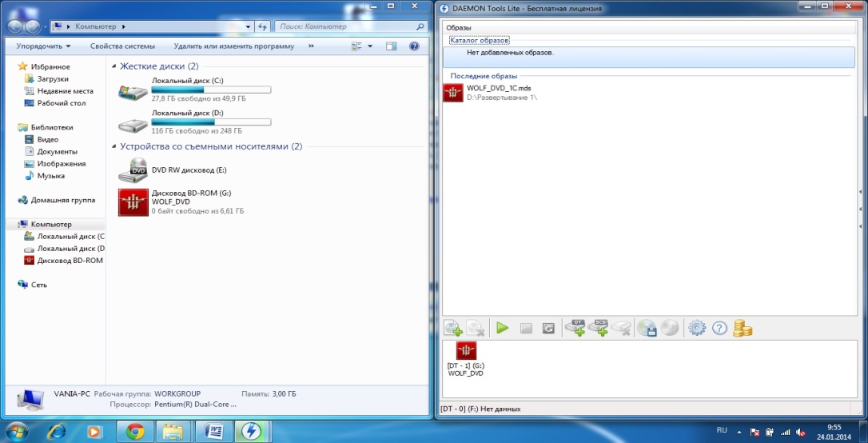Click the gold coins license icon
The height and width of the screenshot is (443, 868).
743,329
